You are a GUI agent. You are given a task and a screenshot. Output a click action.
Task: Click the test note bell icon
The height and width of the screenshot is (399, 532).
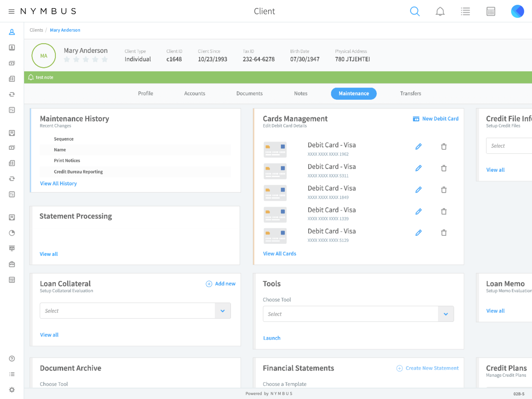click(x=31, y=77)
